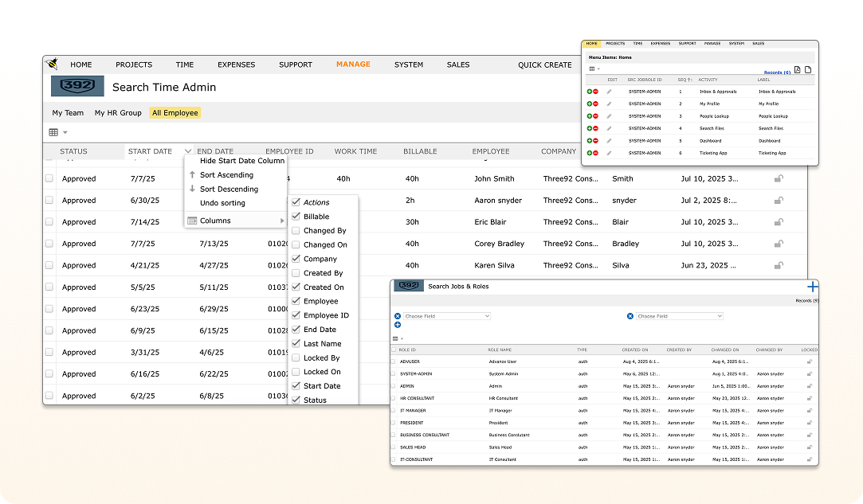Switch to My HR Group tab
Screen dimensions: 863x504
[x=118, y=113]
